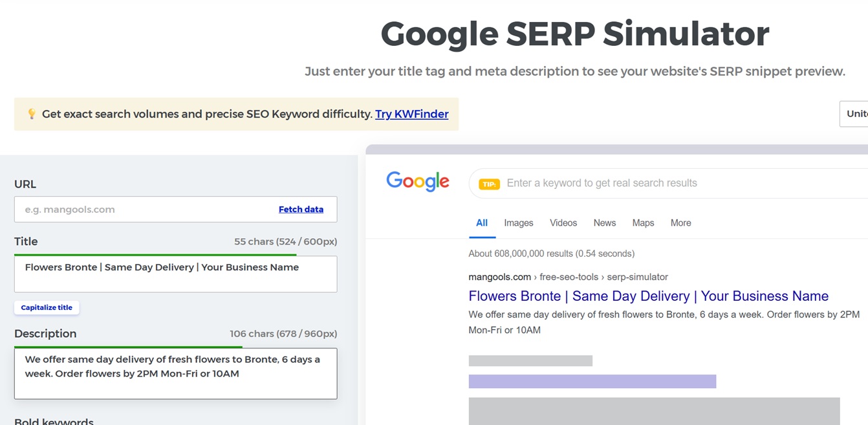Image resolution: width=868 pixels, height=425 pixels.
Task: Click the green Title length progress bar
Action: (x=155, y=255)
